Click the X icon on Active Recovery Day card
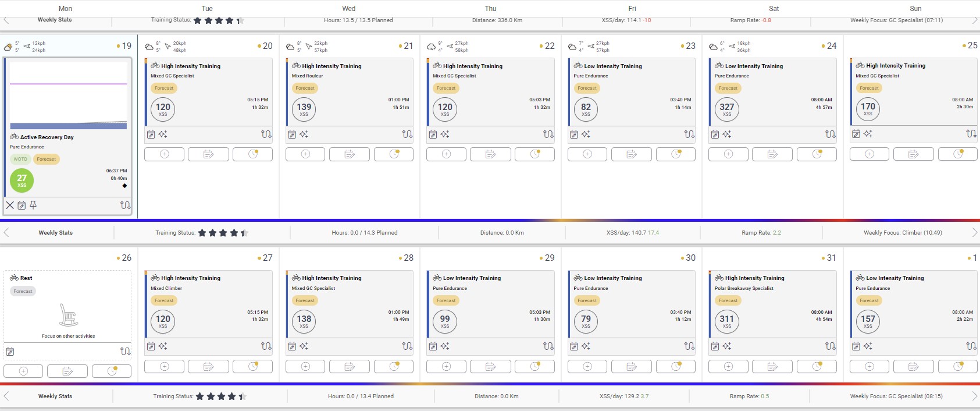Image resolution: width=980 pixels, height=411 pixels. coord(10,205)
